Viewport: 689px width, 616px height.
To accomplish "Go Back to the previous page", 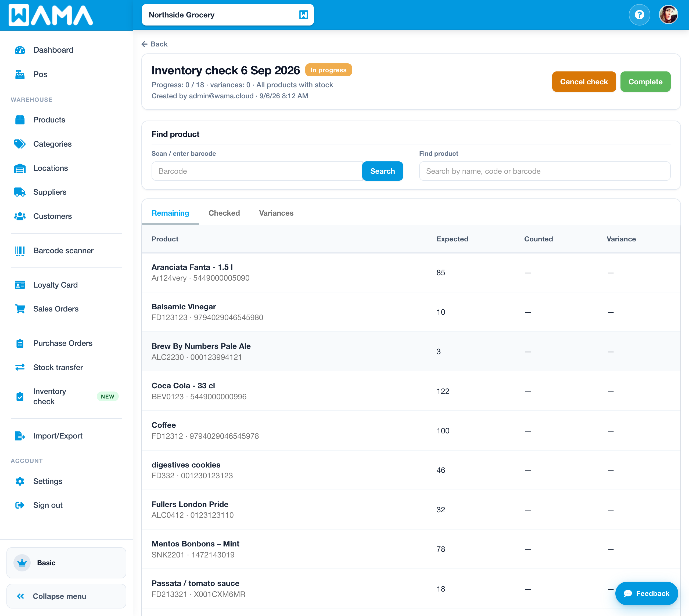I will 155,44.
